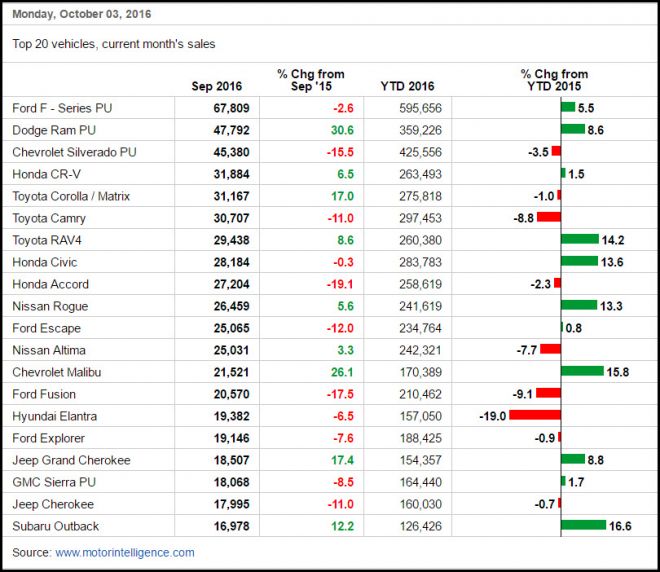This screenshot has height=572, width=660.
Task: Select the YTD change label 1.7
Action: pyautogui.click(x=576, y=482)
